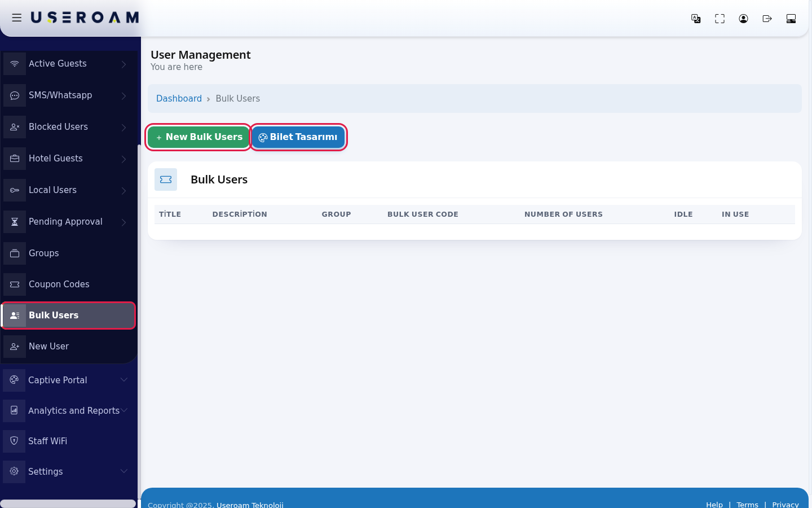
Task: Open the Terms footer link
Action: point(747,505)
